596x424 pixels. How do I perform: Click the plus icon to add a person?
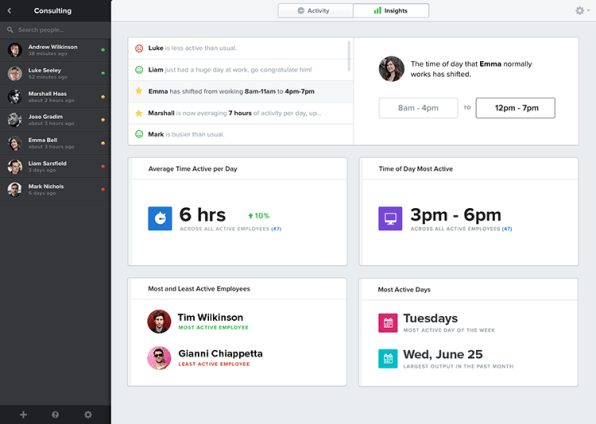coord(23,414)
